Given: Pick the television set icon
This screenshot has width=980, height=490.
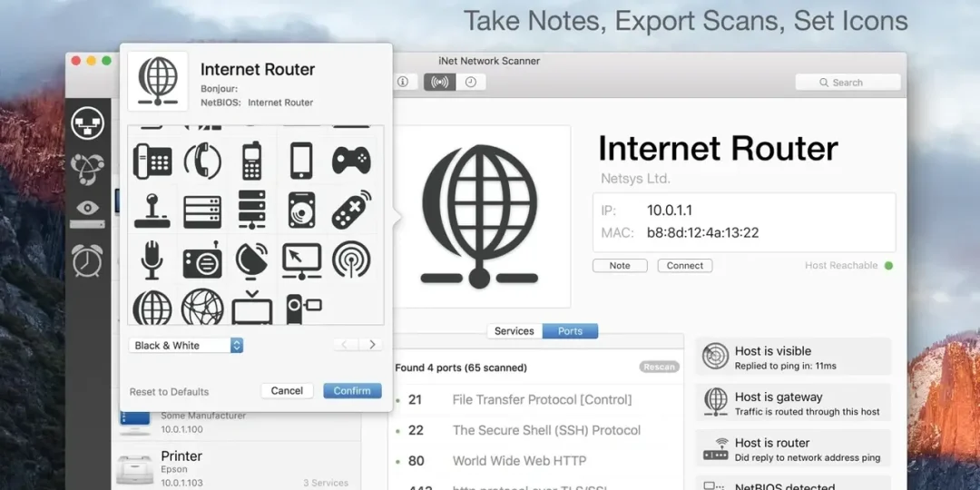Looking at the screenshot, I should (252, 307).
